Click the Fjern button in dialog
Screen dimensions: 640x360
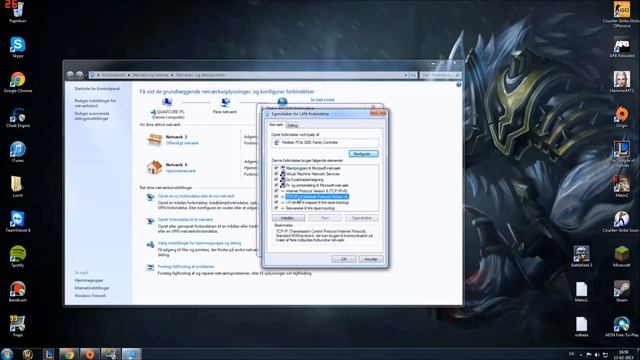pos(325,218)
